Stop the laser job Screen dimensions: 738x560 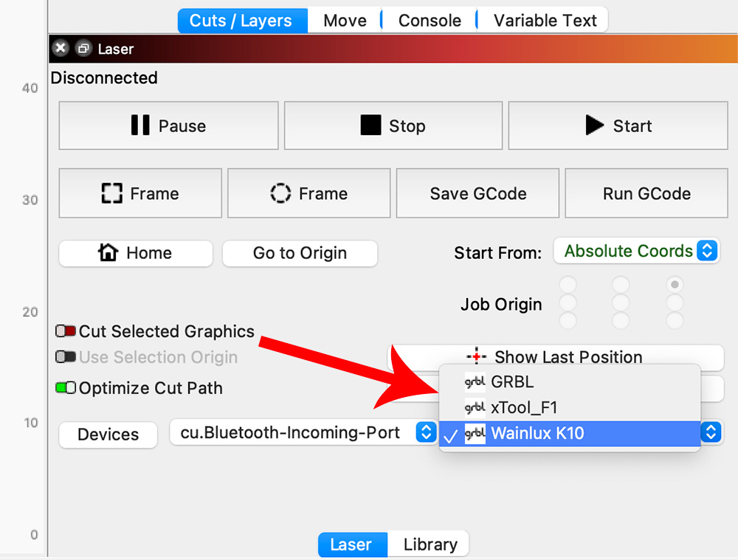[x=393, y=126]
